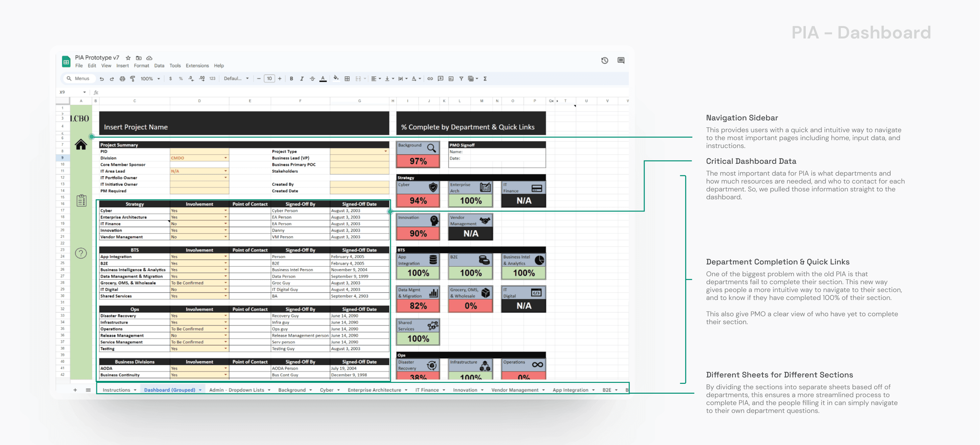Click the All sheets list icon

click(x=88, y=390)
